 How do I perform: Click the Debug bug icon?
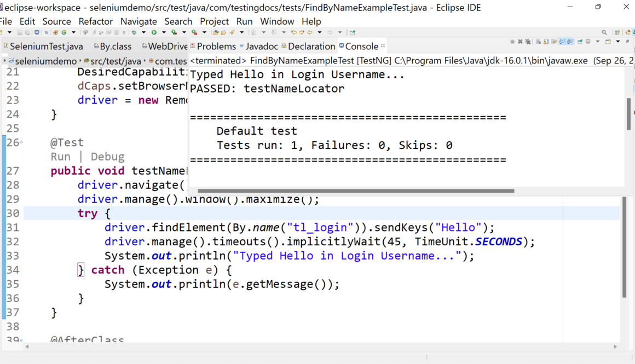click(x=134, y=32)
